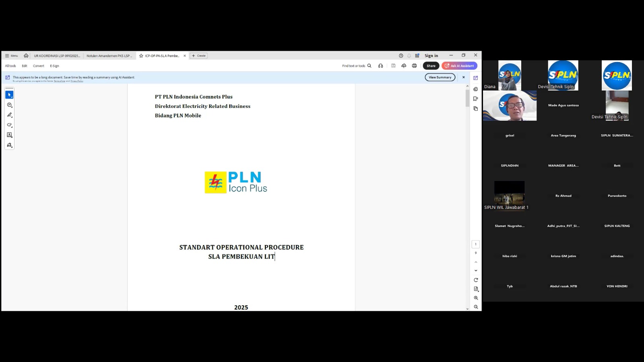Open the Convert menu
The width and height of the screenshot is (644, 362).
click(39, 66)
